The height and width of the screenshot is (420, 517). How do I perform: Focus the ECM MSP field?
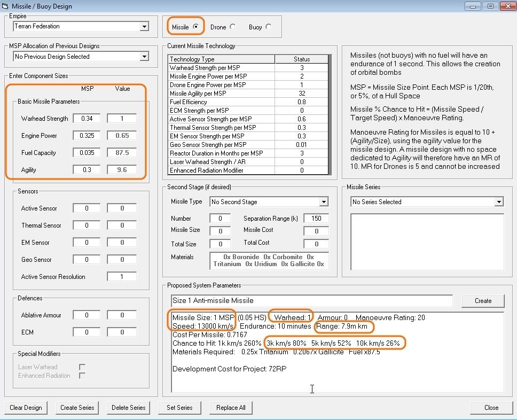(87, 332)
